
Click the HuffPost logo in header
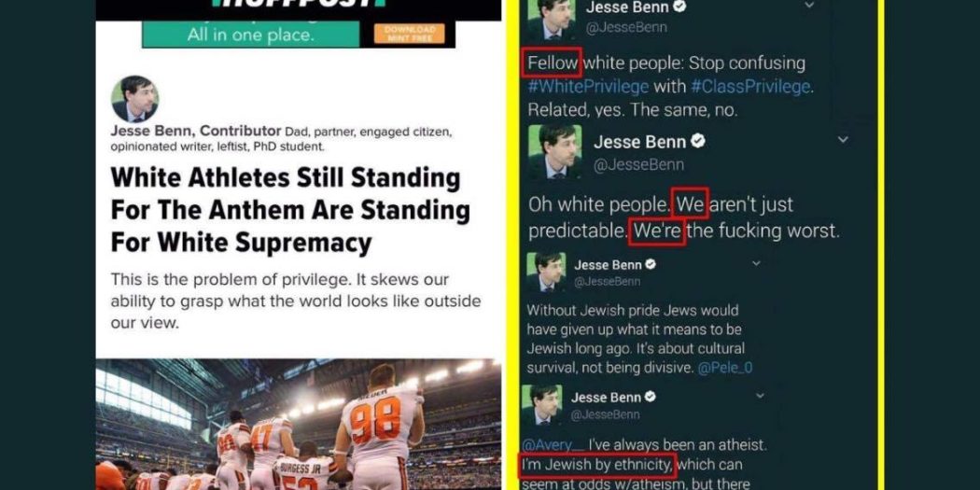(x=298, y=4)
